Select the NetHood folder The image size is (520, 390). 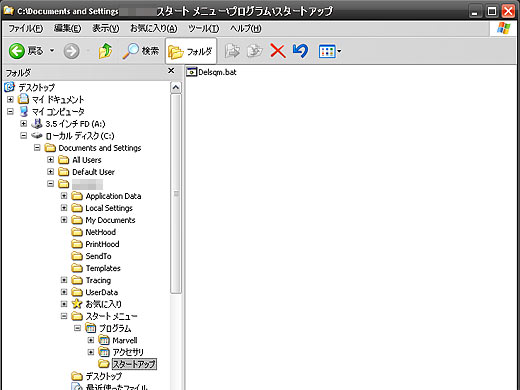(x=101, y=232)
